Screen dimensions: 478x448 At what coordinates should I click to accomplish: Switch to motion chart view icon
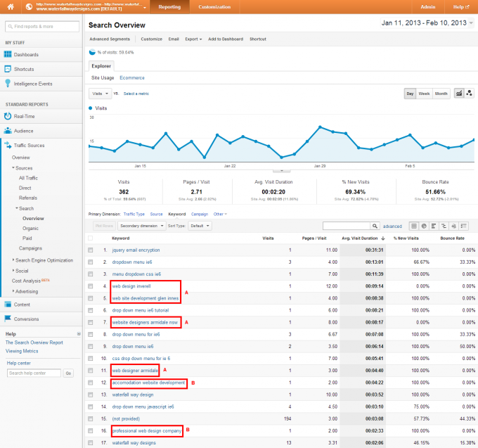point(469,94)
